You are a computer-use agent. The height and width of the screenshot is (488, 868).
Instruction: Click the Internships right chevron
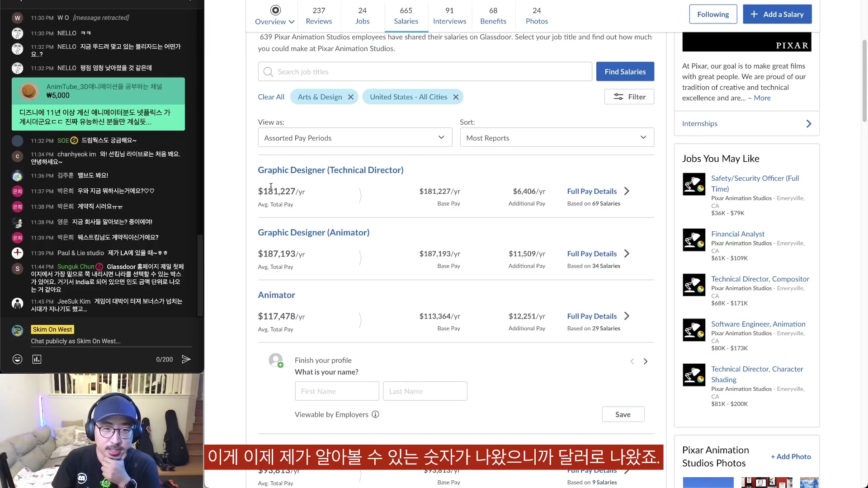click(809, 123)
